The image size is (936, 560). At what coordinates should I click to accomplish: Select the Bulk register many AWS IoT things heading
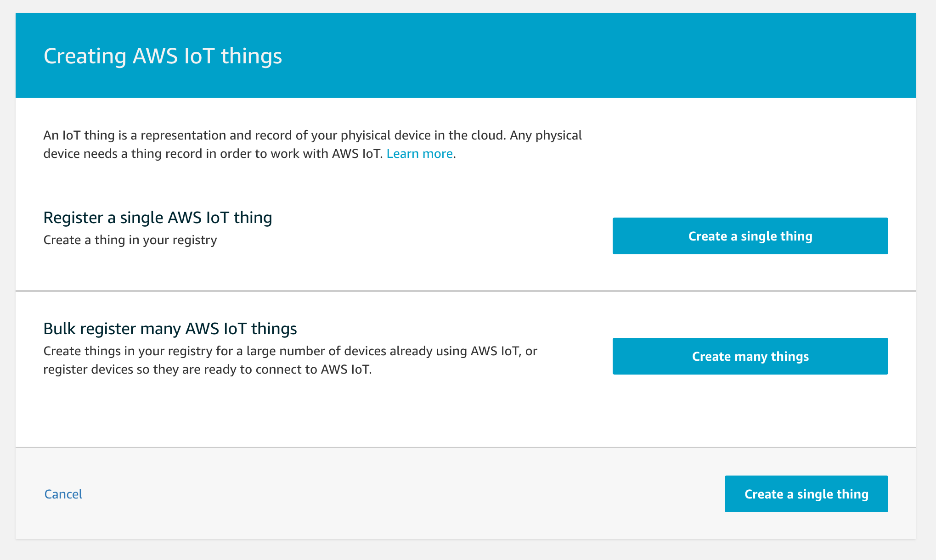click(170, 329)
